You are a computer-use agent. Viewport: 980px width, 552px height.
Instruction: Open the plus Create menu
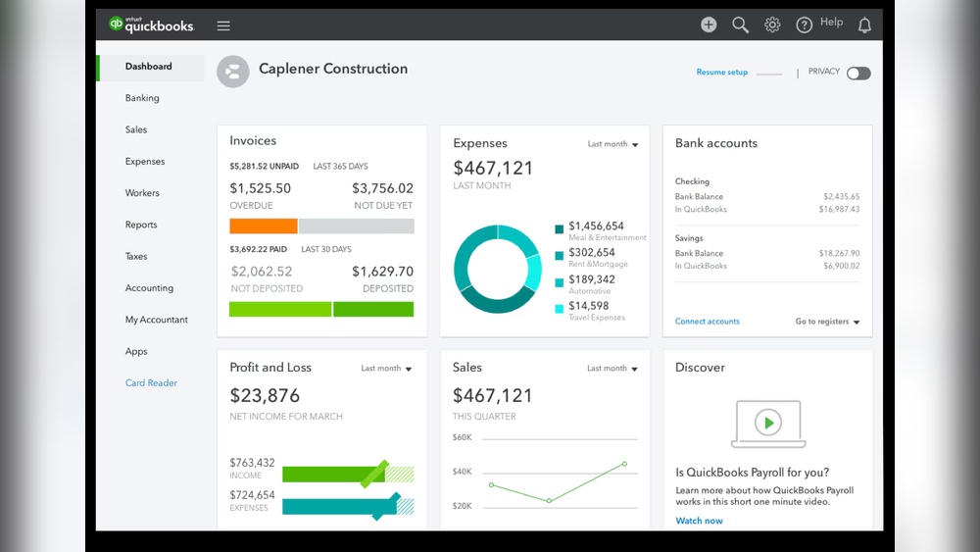[x=709, y=25]
